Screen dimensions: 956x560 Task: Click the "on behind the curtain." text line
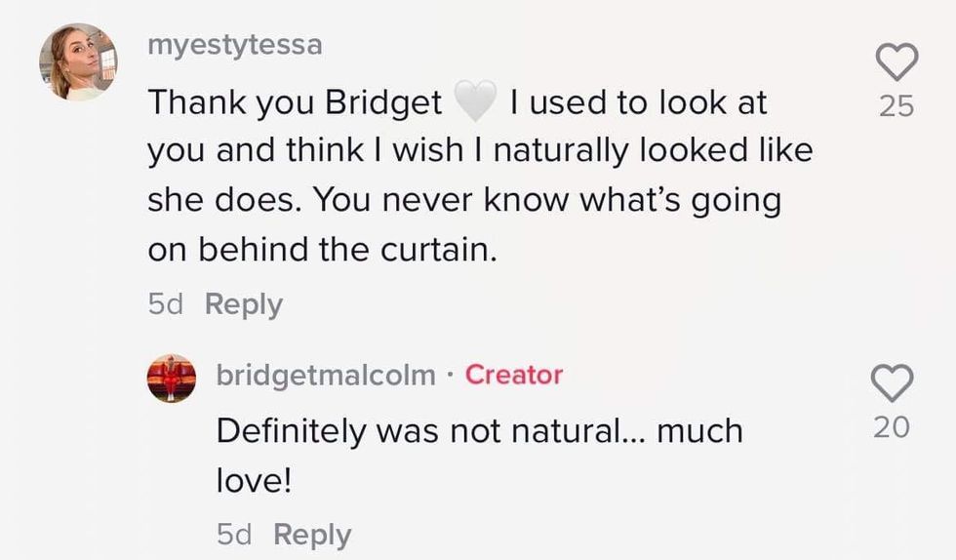coord(322,250)
